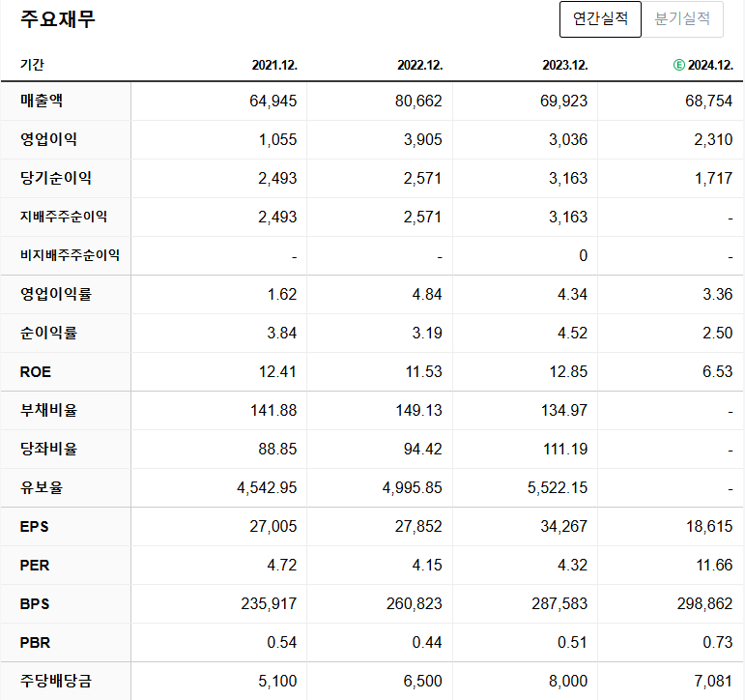Viewport: 745px width, 700px height.
Task: Select 부채비율 value 134.97
Action: click(564, 410)
